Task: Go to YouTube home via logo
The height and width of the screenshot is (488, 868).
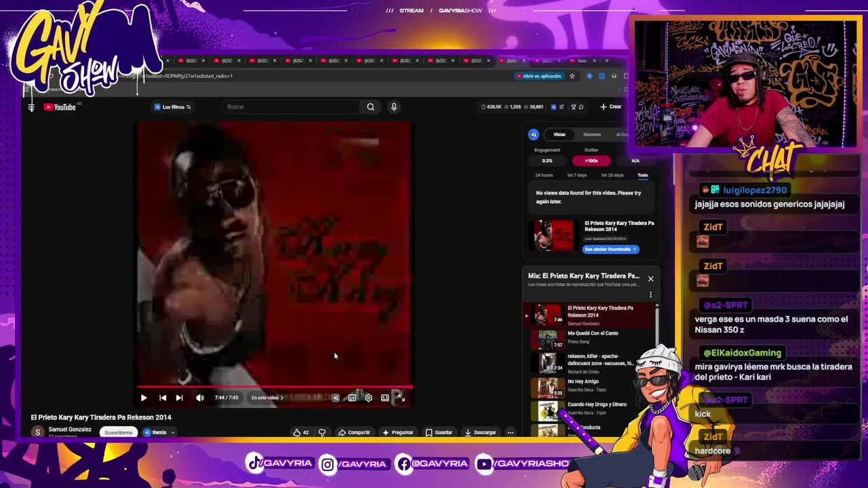Action: click(60, 107)
